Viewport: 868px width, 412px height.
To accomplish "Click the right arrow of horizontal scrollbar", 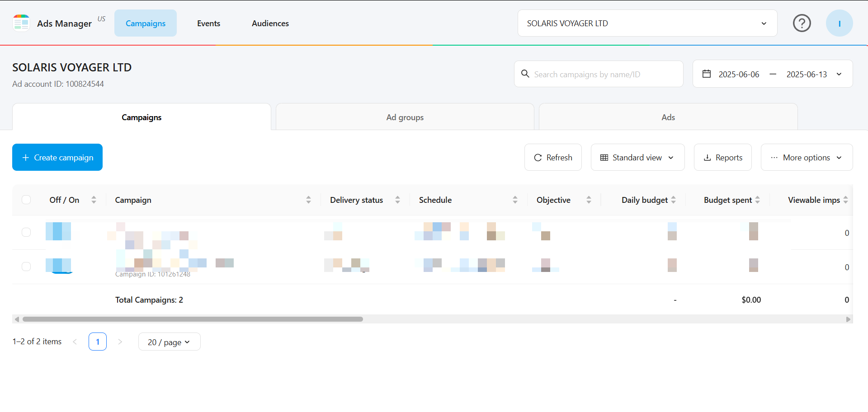I will tap(848, 319).
